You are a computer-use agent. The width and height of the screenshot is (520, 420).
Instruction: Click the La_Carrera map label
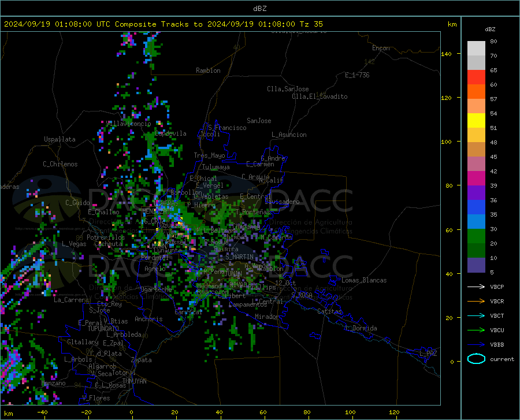pyautogui.click(x=71, y=300)
